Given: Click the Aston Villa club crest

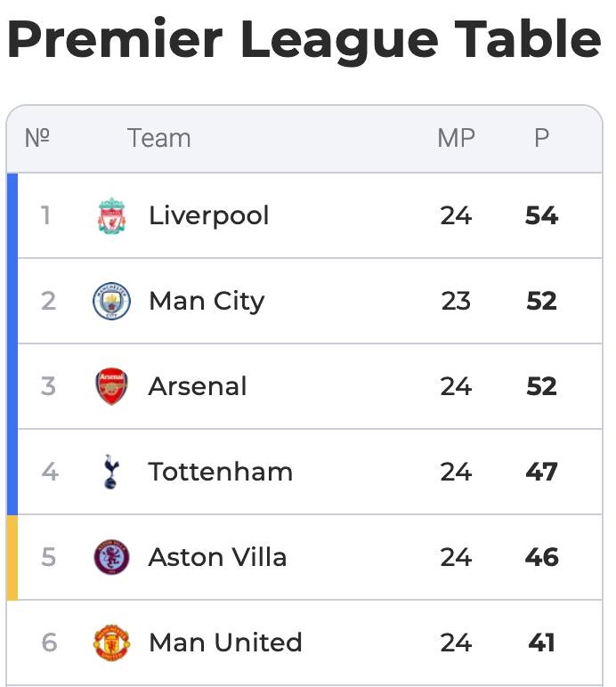Looking at the screenshot, I should (x=111, y=557).
